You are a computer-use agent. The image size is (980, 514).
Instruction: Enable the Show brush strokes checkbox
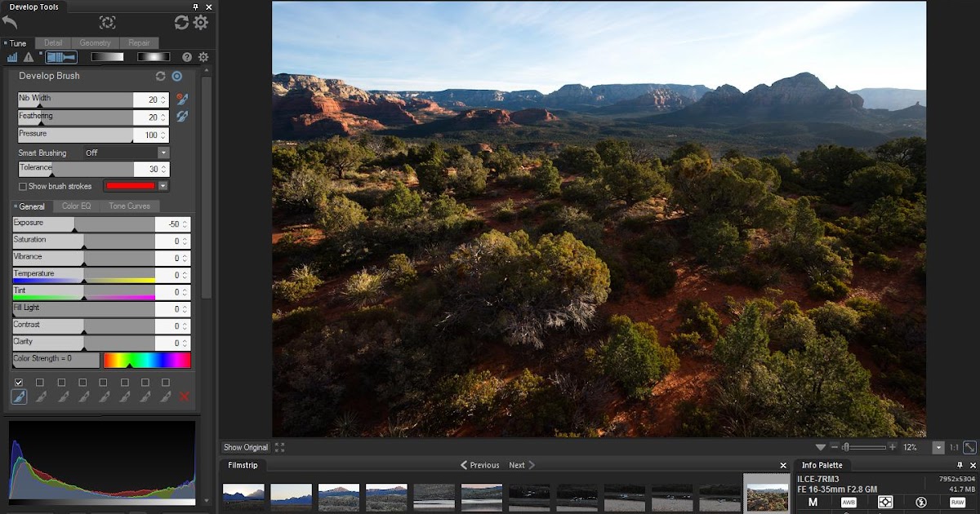[x=23, y=186]
